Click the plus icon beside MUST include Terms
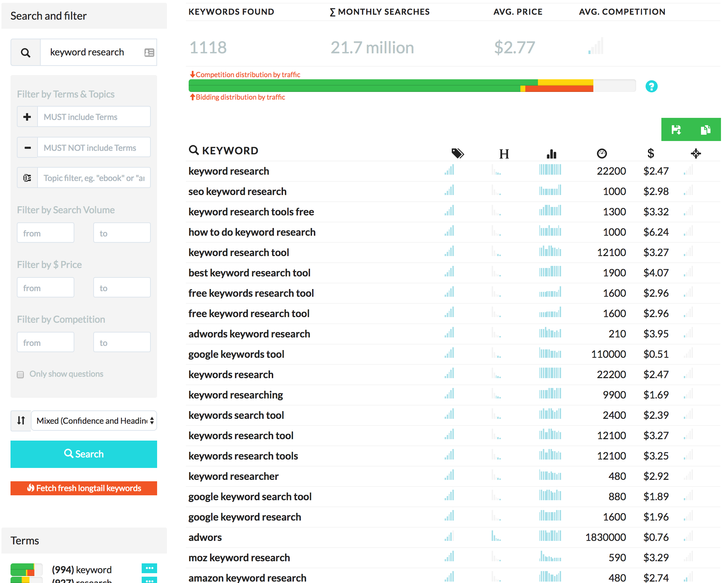 pos(27,116)
